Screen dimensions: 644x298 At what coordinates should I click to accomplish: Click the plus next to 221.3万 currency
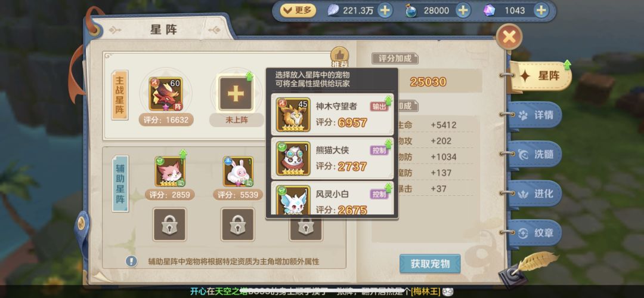(385, 10)
